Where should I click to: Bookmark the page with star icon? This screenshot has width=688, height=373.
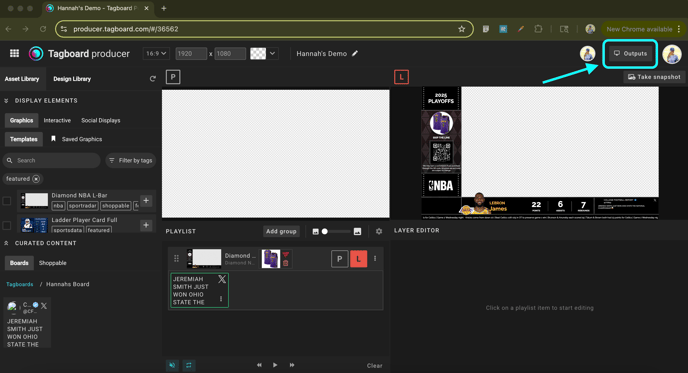(462, 29)
